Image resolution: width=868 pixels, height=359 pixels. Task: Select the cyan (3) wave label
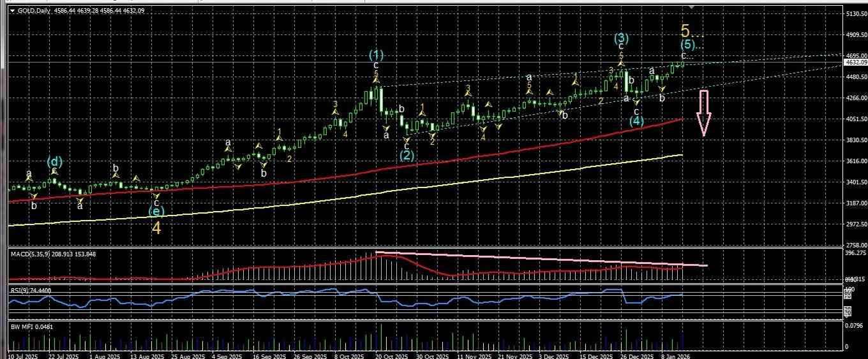coord(622,38)
